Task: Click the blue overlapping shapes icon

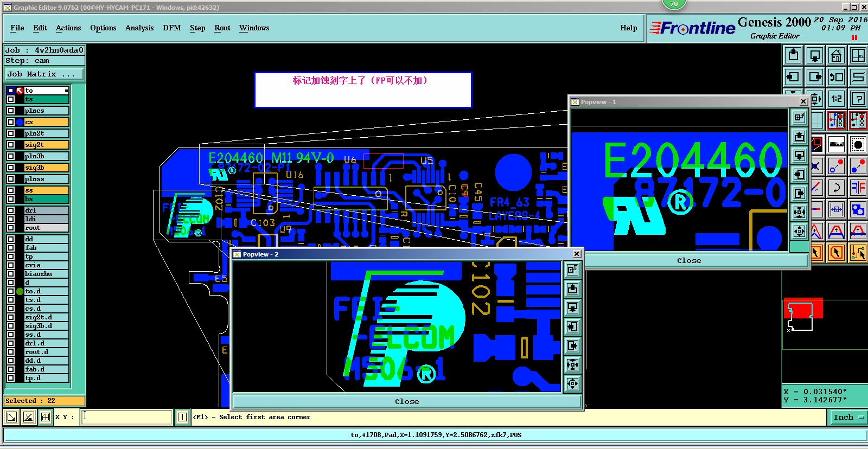Action: [858, 210]
